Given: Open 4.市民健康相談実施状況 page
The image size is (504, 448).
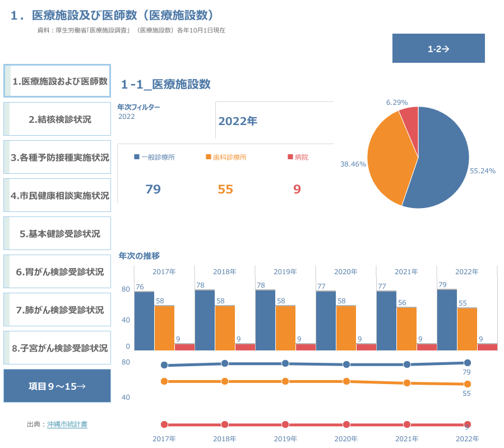Looking at the screenshot, I should (x=57, y=196).
